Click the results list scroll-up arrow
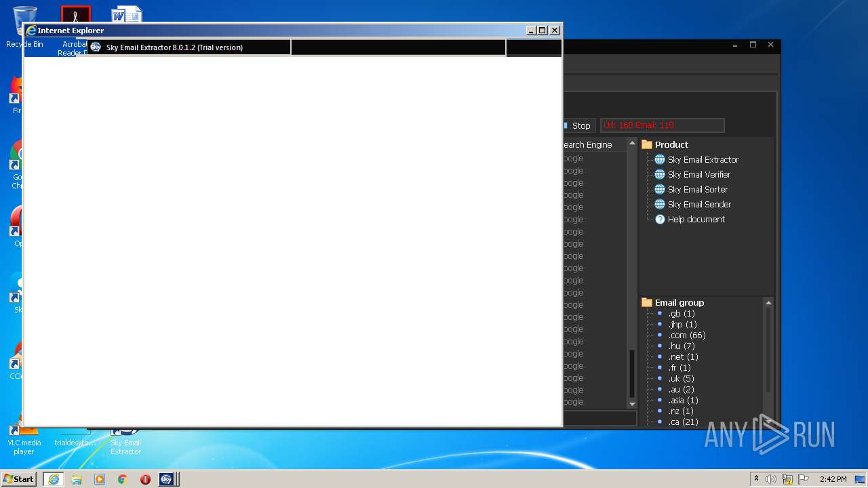The width and height of the screenshot is (868, 488). click(x=632, y=144)
